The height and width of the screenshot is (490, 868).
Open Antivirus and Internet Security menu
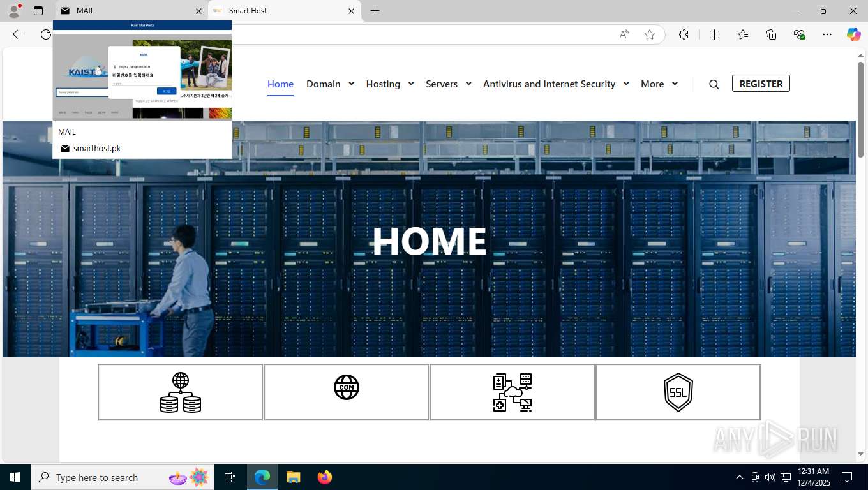coord(549,84)
